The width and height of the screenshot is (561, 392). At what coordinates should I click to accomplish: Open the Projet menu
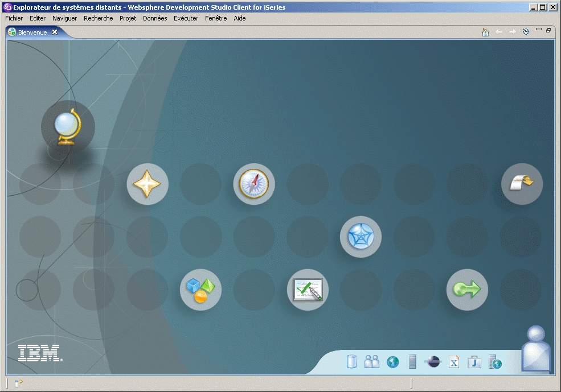point(128,18)
